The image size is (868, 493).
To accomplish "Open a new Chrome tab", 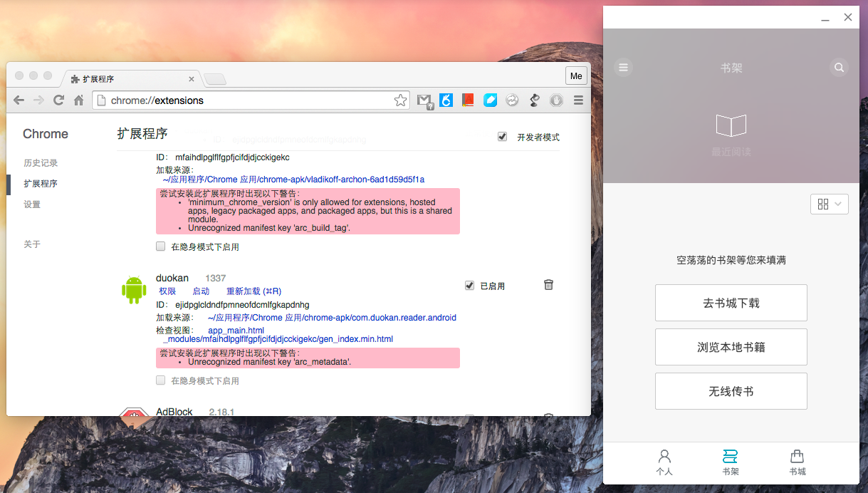I will tap(215, 79).
